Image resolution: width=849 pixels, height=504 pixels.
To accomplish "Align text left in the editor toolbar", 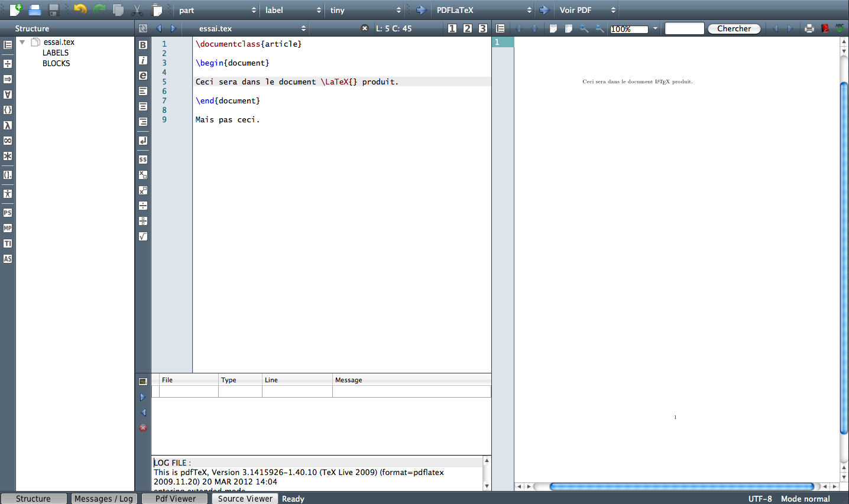I will coord(143,91).
